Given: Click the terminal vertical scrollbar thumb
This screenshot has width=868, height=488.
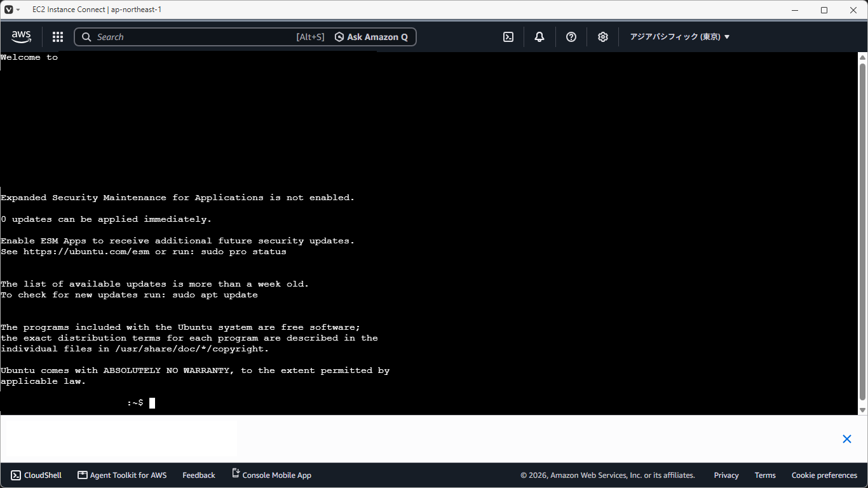Looking at the screenshot, I should [x=863, y=231].
